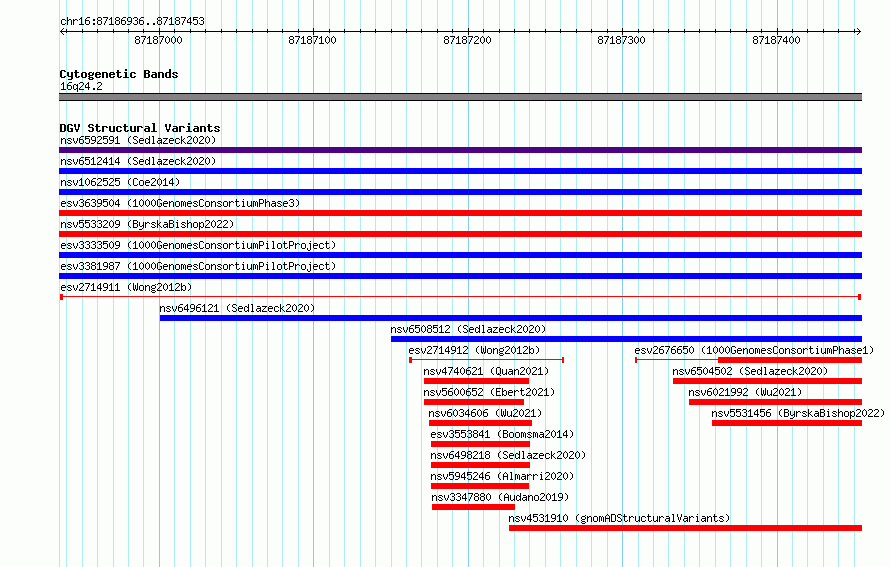Open the esv2714911 (Wong2012b) label
890x567 pixels.
point(126,287)
